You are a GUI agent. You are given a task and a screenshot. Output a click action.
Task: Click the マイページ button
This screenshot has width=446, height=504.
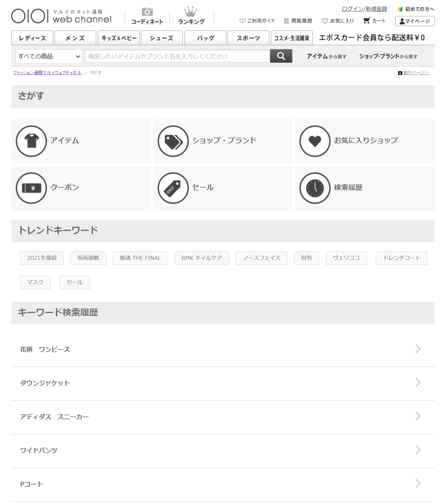pos(415,21)
